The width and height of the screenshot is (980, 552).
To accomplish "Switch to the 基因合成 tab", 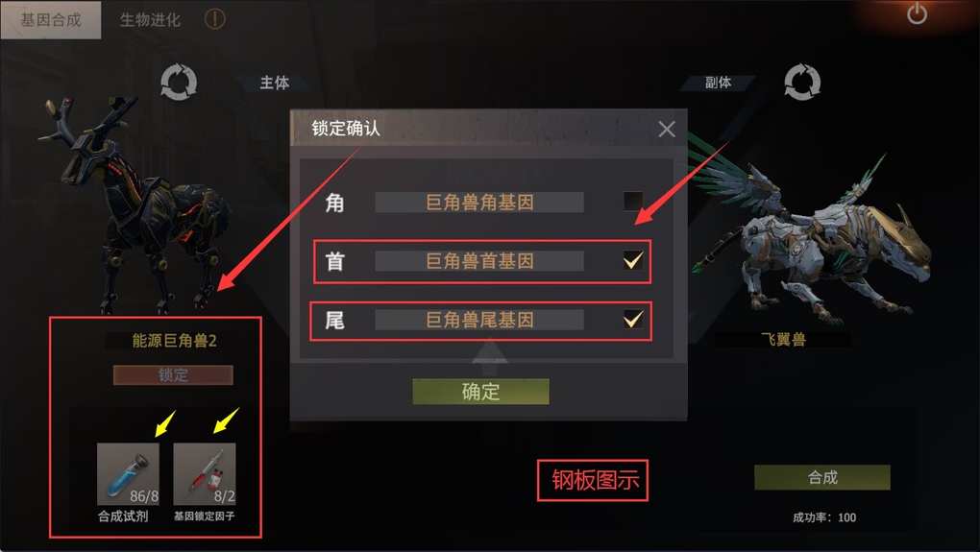I will click(x=51, y=20).
